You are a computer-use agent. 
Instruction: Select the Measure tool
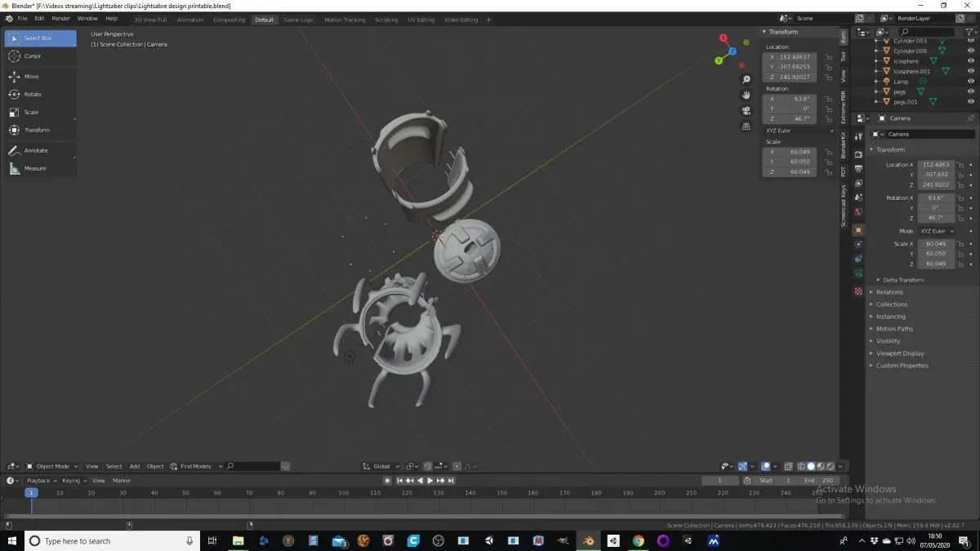(x=41, y=168)
